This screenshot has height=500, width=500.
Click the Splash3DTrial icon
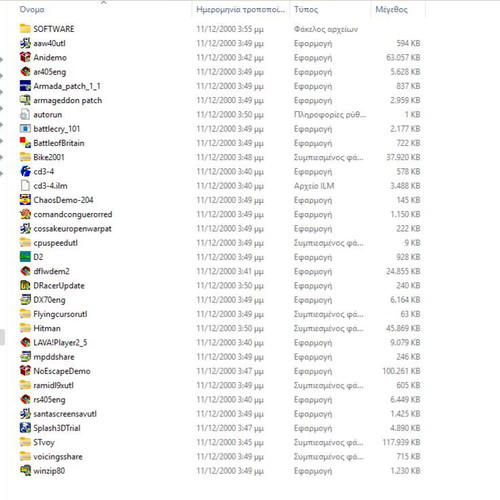[x=25, y=428]
